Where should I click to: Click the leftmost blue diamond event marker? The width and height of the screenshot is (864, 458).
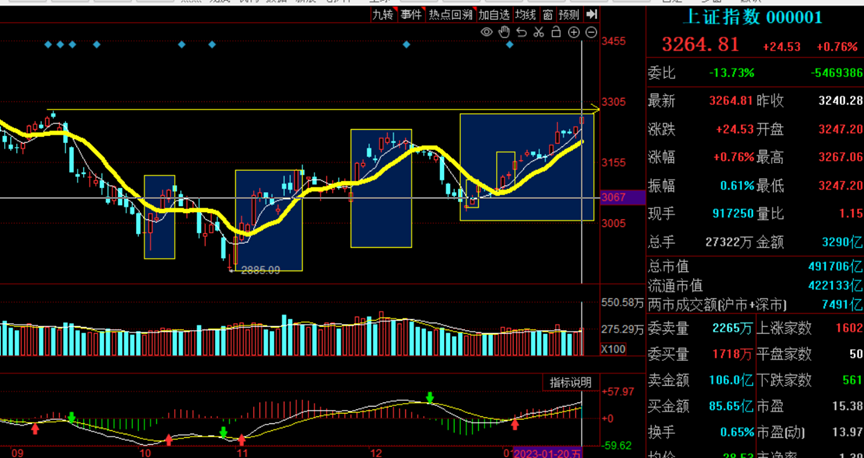(x=48, y=45)
